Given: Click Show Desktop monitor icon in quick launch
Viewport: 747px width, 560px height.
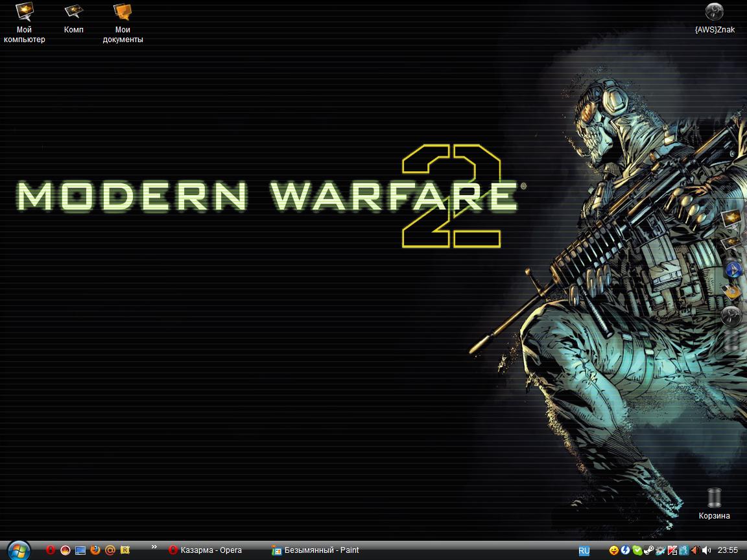Looking at the screenshot, I should (80, 550).
